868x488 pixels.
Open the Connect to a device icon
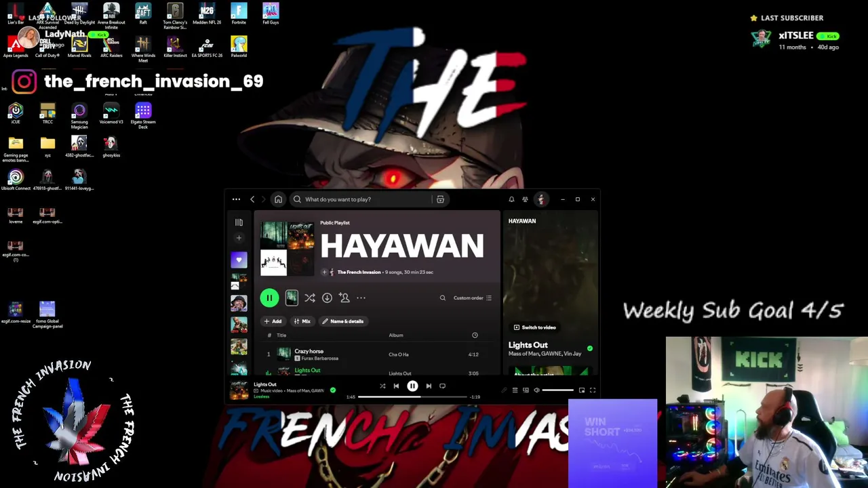tap(526, 390)
